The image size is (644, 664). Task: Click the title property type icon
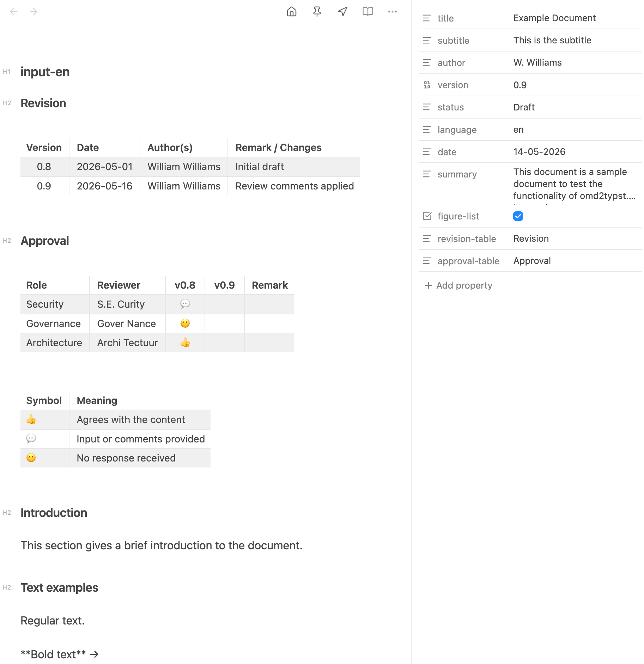[x=427, y=18]
